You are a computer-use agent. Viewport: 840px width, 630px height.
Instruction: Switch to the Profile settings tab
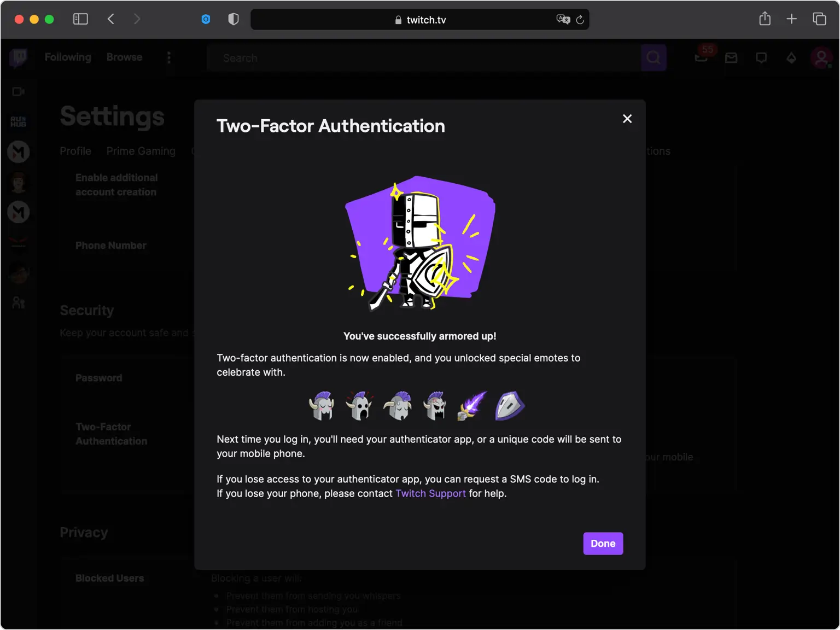pos(75,151)
